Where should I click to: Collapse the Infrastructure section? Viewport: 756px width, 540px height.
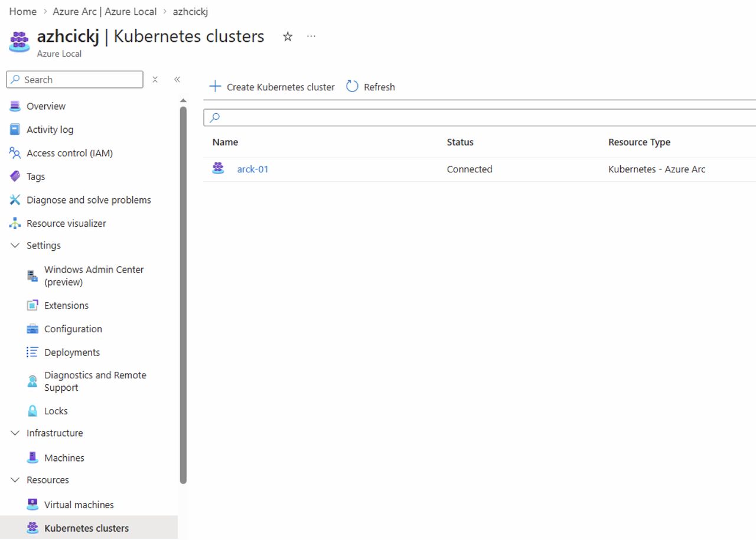pyautogui.click(x=15, y=433)
